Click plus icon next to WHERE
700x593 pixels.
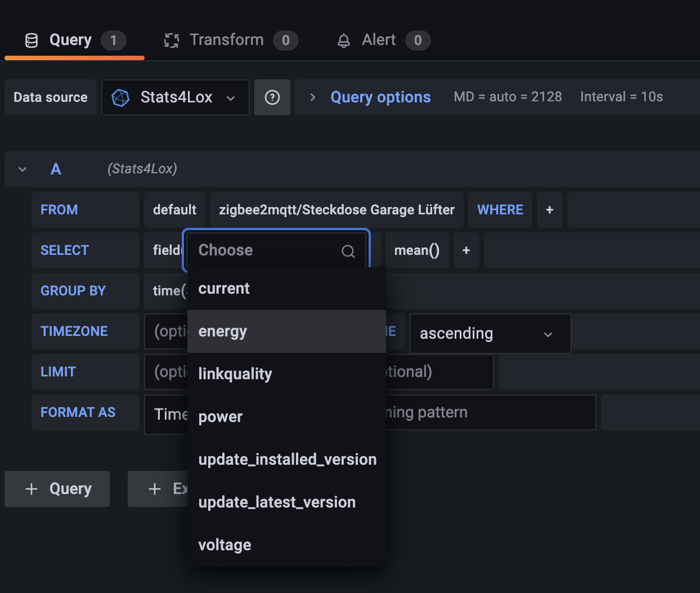coord(550,210)
